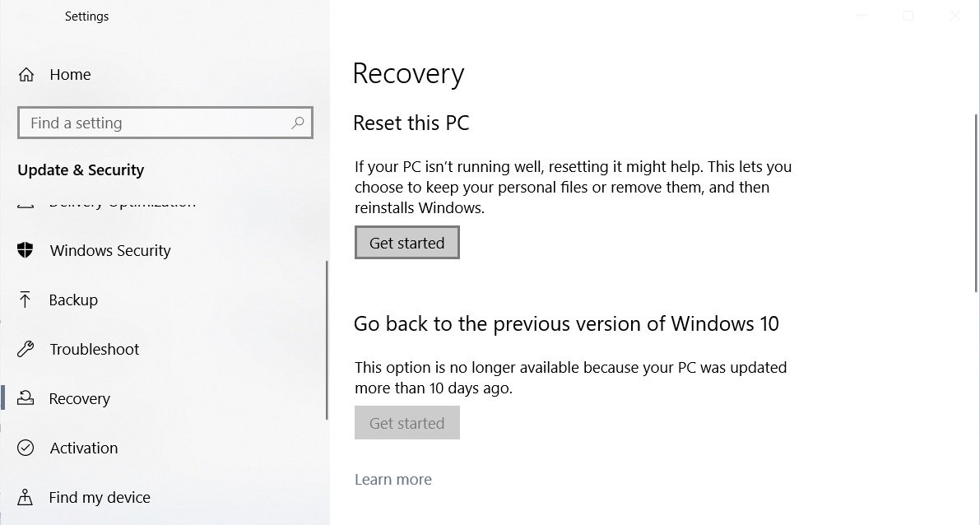Go back using the title bar arrow
Image resolution: width=980 pixels, height=525 pixels.
(25, 16)
